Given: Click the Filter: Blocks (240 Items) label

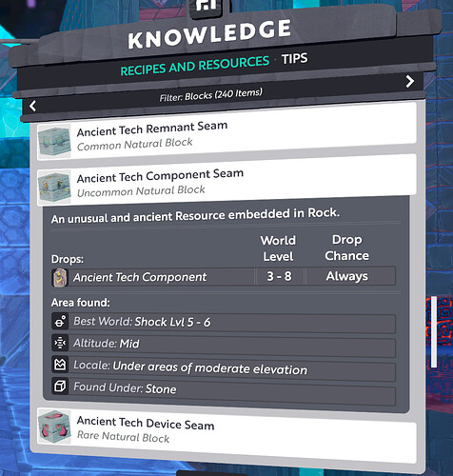Looking at the screenshot, I should pos(211,95).
